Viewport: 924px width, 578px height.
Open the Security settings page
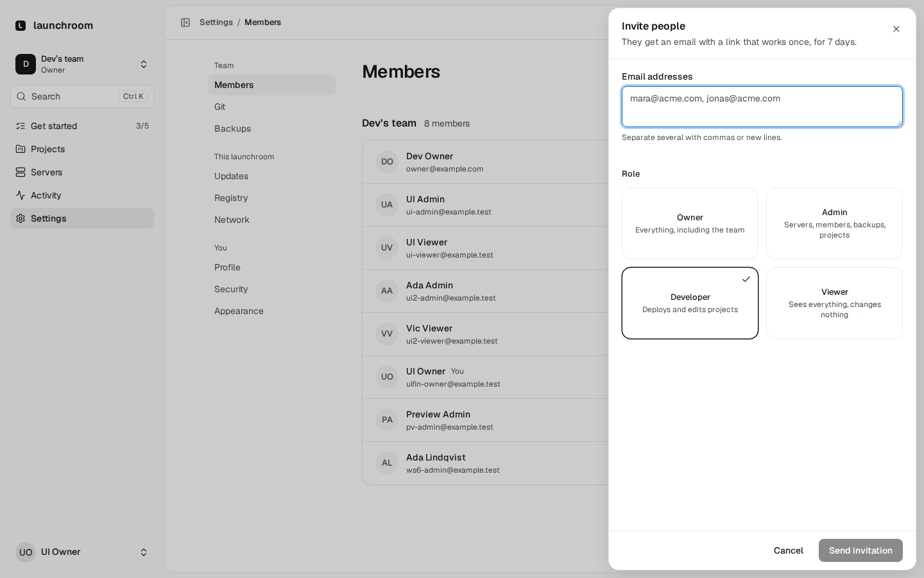272,289
